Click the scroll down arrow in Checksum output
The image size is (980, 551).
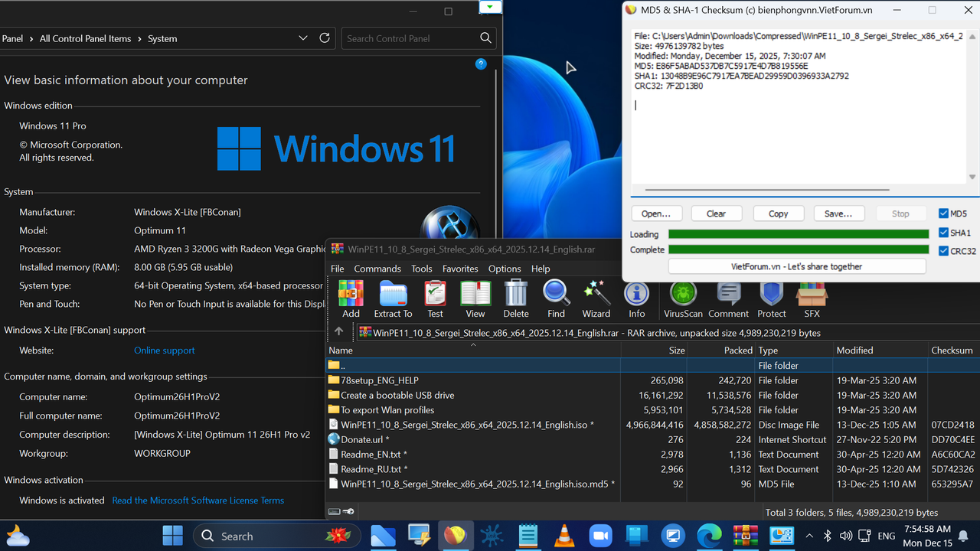click(973, 177)
